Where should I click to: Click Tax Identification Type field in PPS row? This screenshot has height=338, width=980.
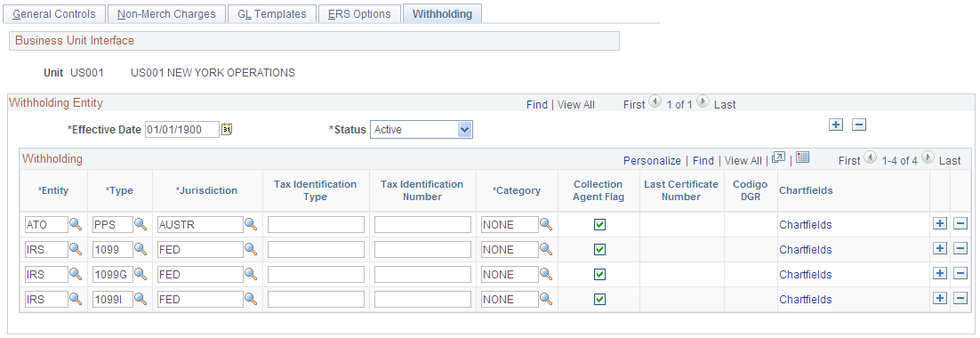[317, 224]
